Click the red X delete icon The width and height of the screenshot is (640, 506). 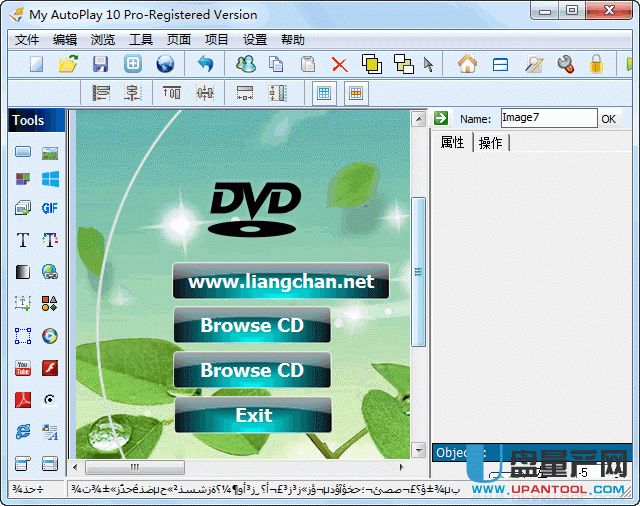pyautogui.click(x=339, y=64)
